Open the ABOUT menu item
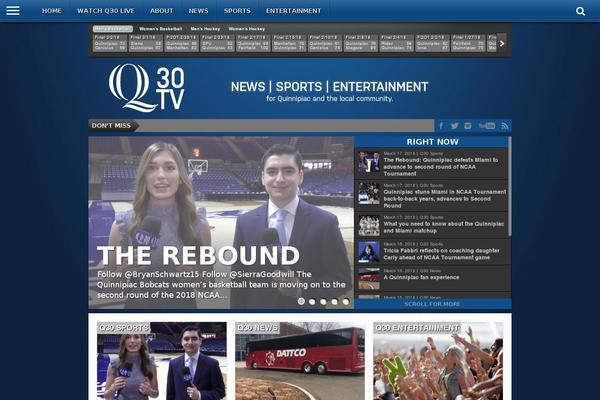600x400 pixels. pyautogui.click(x=161, y=11)
